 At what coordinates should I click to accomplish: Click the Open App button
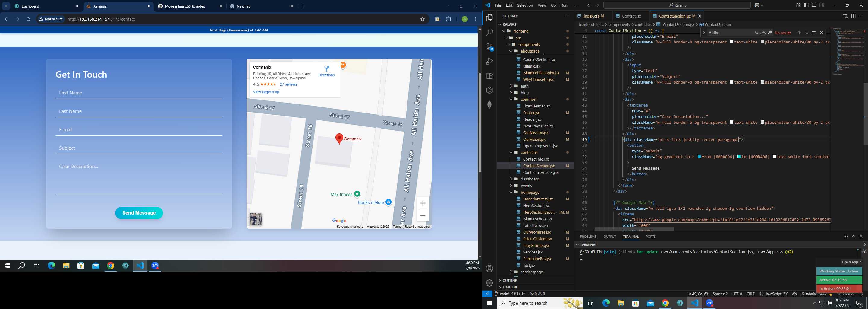point(851,262)
